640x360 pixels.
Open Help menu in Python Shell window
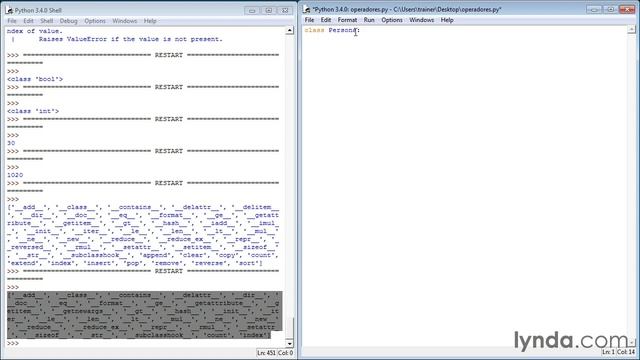[x=150, y=21]
